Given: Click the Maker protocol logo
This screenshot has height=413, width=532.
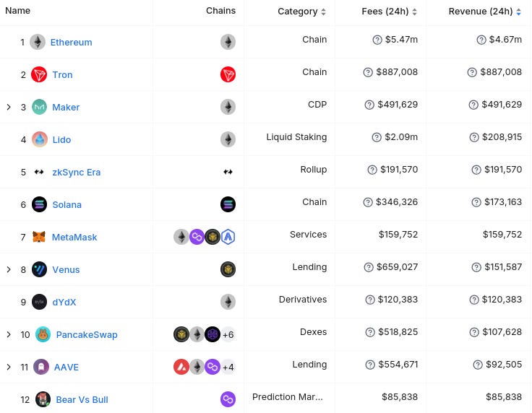Looking at the screenshot, I should click(39, 107).
